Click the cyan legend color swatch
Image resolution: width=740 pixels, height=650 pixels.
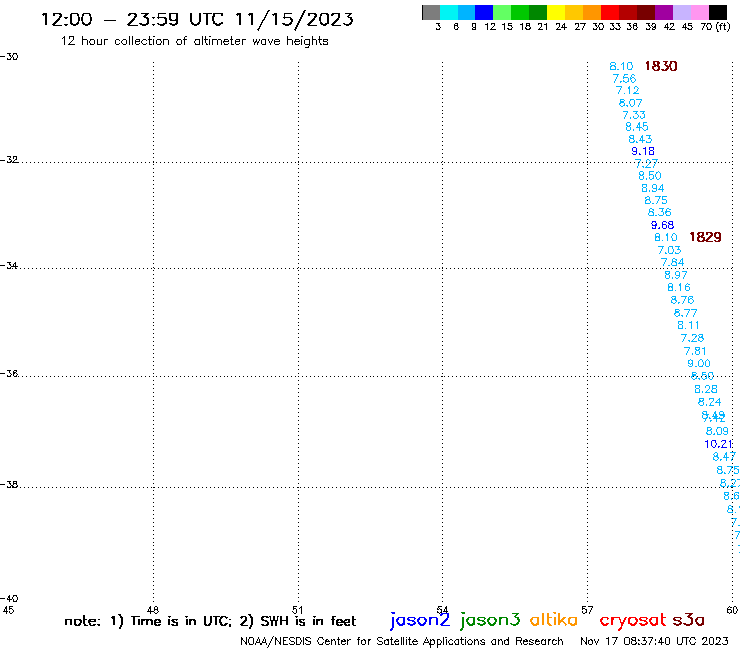(x=448, y=12)
